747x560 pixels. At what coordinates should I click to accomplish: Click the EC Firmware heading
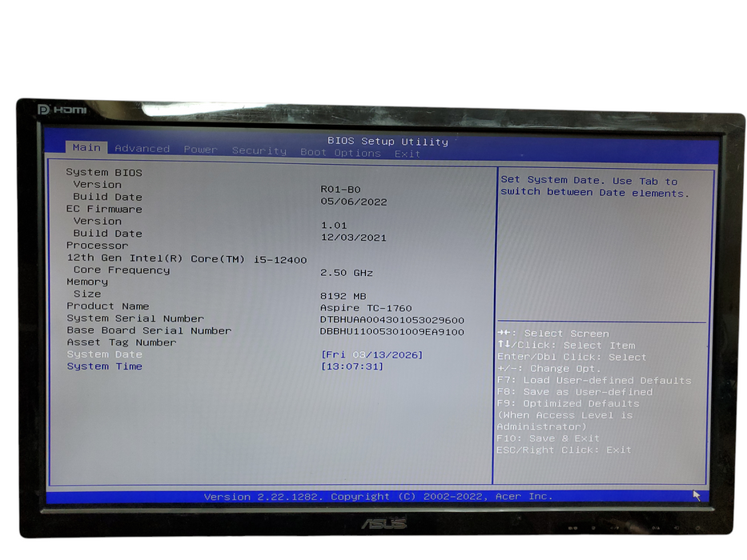(104, 209)
